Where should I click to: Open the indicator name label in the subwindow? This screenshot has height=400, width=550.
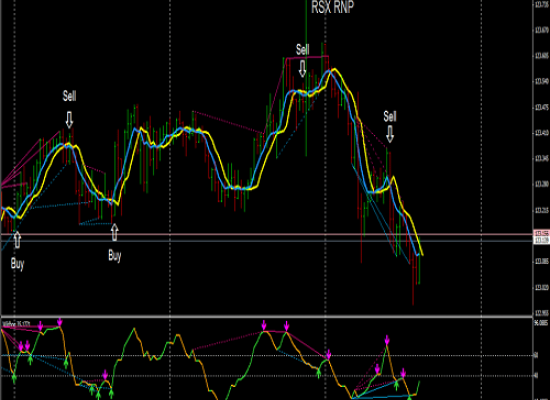[16, 324]
